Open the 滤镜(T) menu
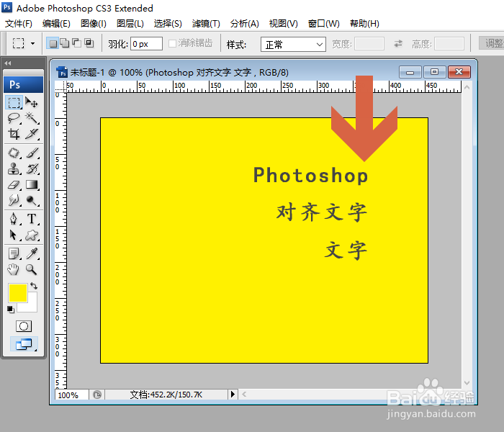504x432 pixels. tap(206, 24)
